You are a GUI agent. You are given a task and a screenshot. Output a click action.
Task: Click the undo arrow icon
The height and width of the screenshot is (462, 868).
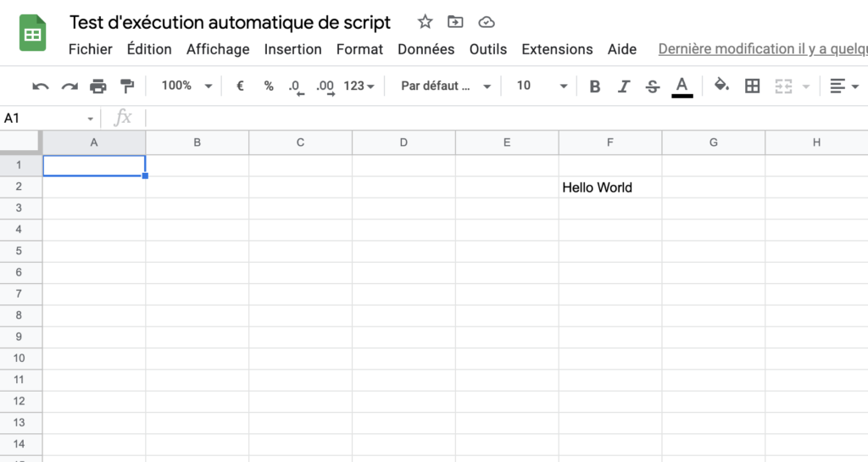tap(41, 86)
